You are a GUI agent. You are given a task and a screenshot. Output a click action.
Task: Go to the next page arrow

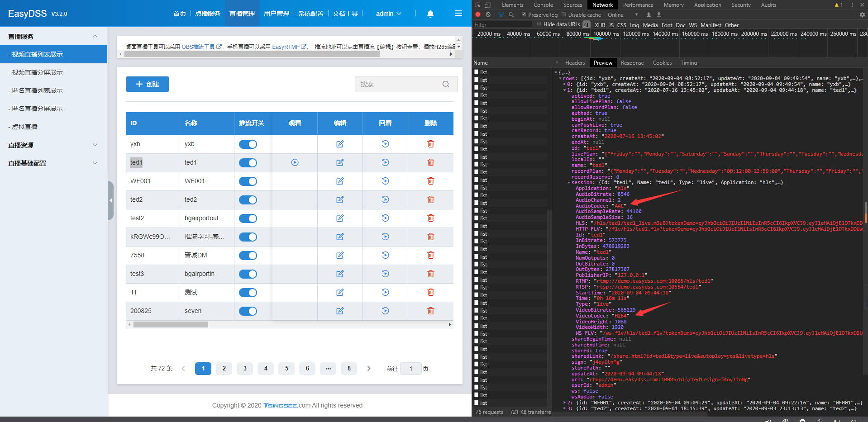click(369, 369)
